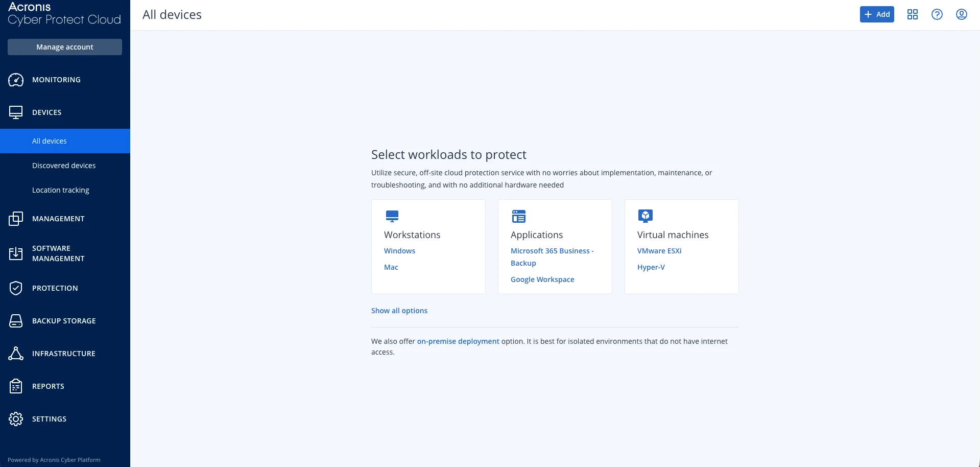Click the Monitoring gauge icon
Image resolution: width=980 pixels, height=467 pixels.
coord(16,80)
